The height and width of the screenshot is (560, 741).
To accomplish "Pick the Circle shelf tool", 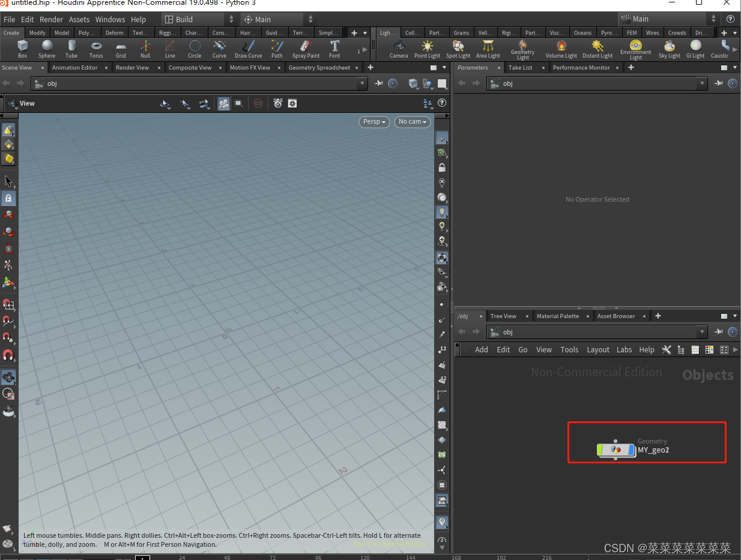I will point(195,49).
